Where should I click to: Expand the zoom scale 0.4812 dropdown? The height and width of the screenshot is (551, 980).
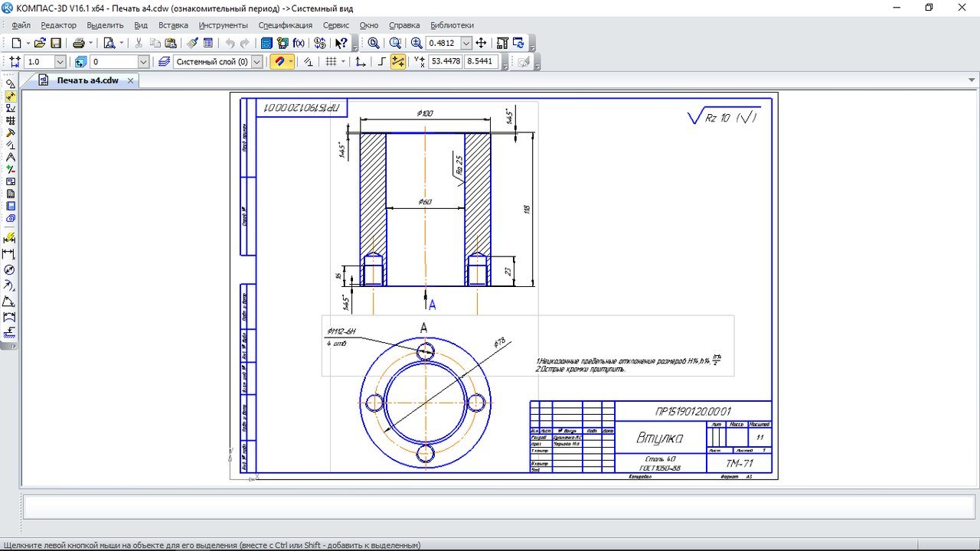(x=466, y=44)
